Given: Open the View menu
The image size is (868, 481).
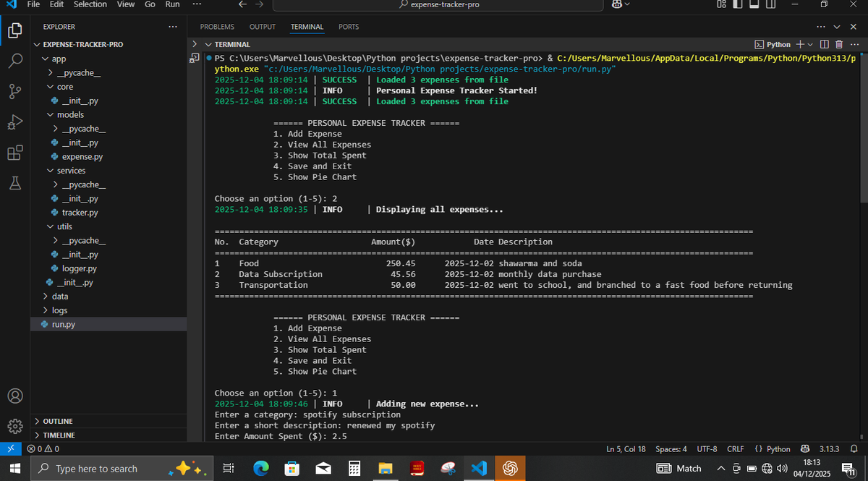Looking at the screenshot, I should point(126,4).
